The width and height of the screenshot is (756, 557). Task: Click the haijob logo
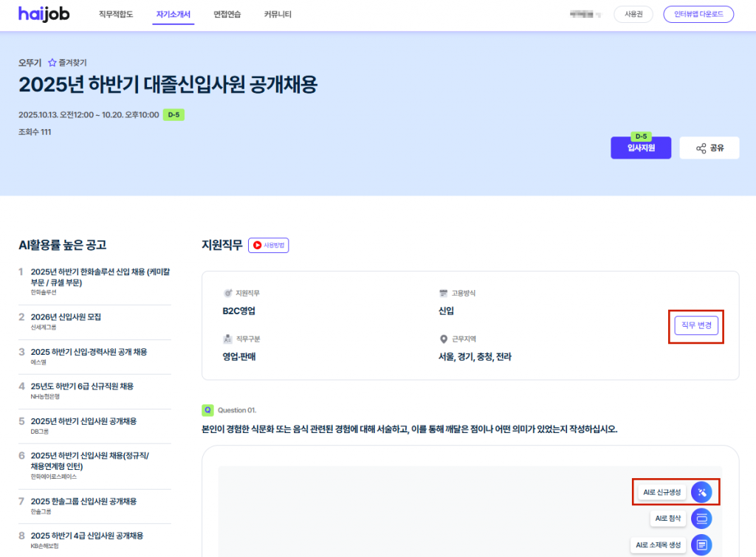(x=44, y=14)
